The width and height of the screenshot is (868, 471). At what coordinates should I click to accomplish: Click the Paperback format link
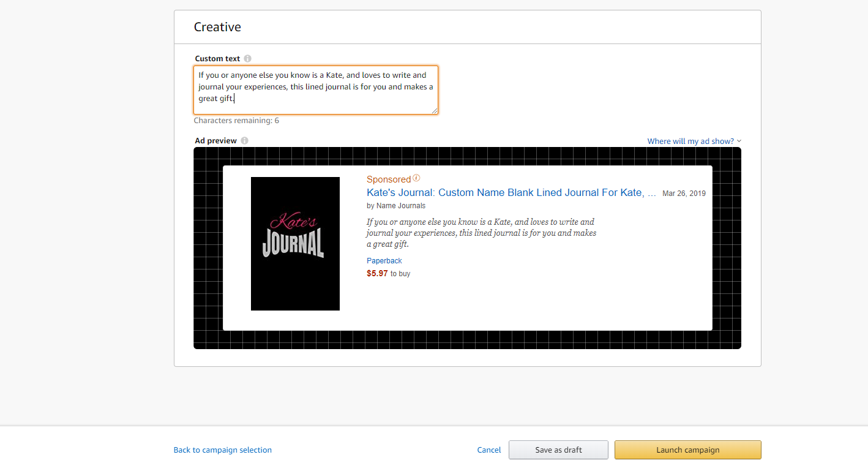pos(384,261)
